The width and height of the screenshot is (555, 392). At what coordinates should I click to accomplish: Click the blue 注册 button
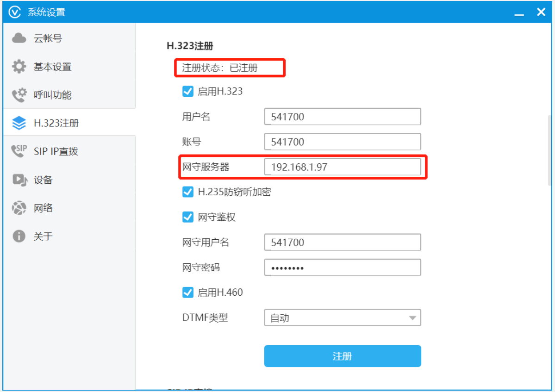[342, 356]
